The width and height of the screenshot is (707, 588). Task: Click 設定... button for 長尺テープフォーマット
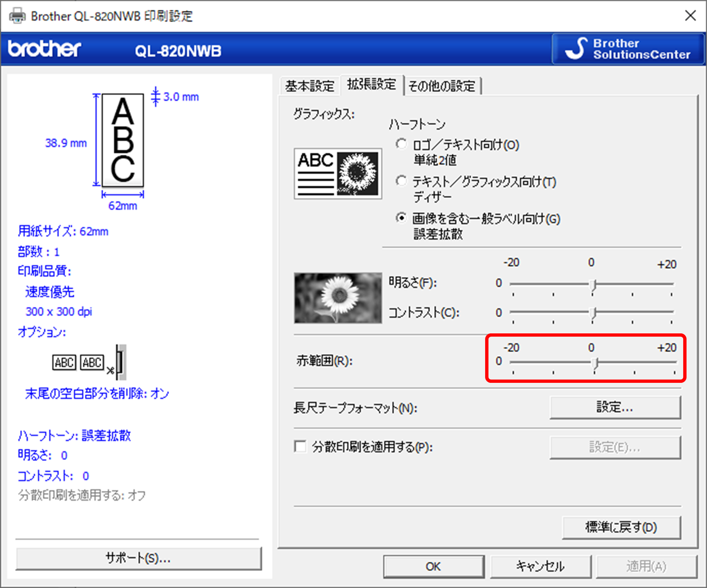[x=615, y=407]
